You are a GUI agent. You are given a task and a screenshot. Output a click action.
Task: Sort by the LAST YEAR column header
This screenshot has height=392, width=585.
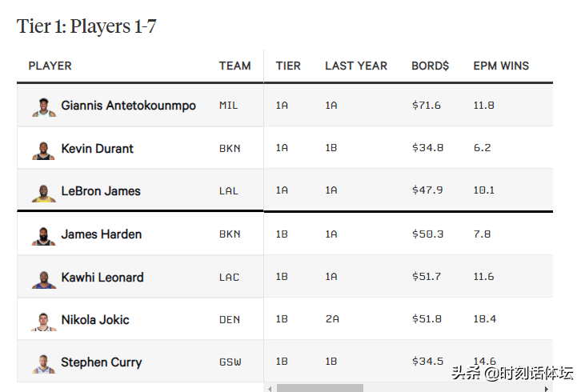point(356,66)
